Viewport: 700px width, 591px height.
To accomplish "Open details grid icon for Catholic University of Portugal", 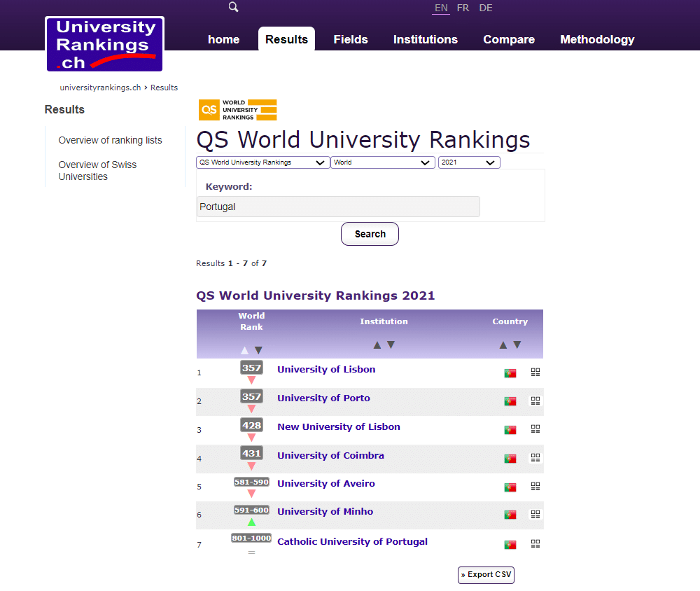I will tap(535, 543).
